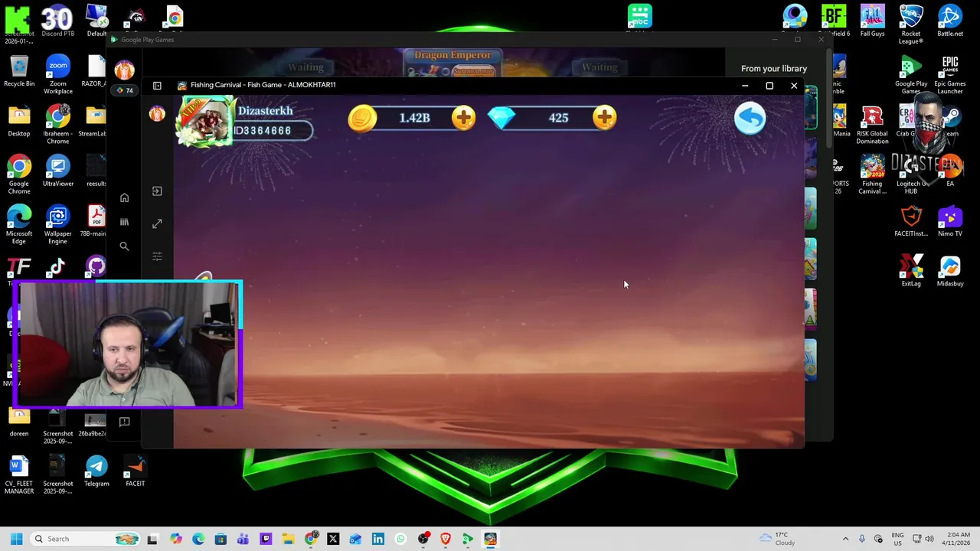Open Microsoft Store on the taskbar
This screenshot has width=980, height=551.
(220, 539)
